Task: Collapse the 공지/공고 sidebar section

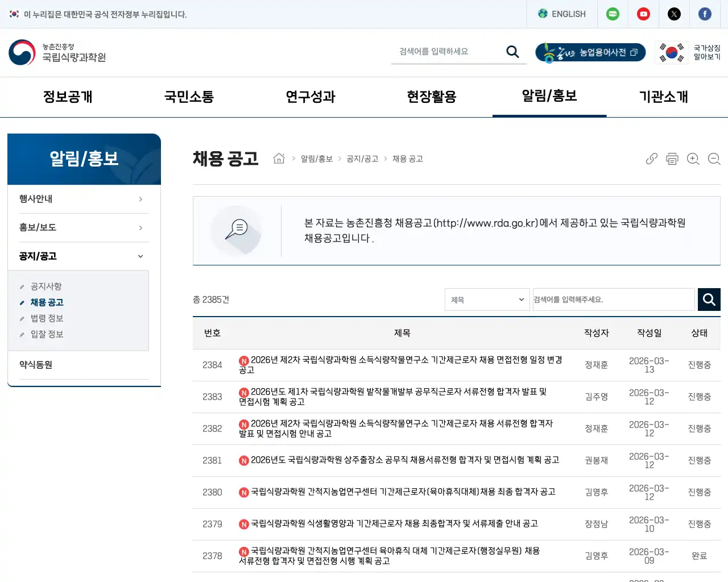Action: click(84, 256)
